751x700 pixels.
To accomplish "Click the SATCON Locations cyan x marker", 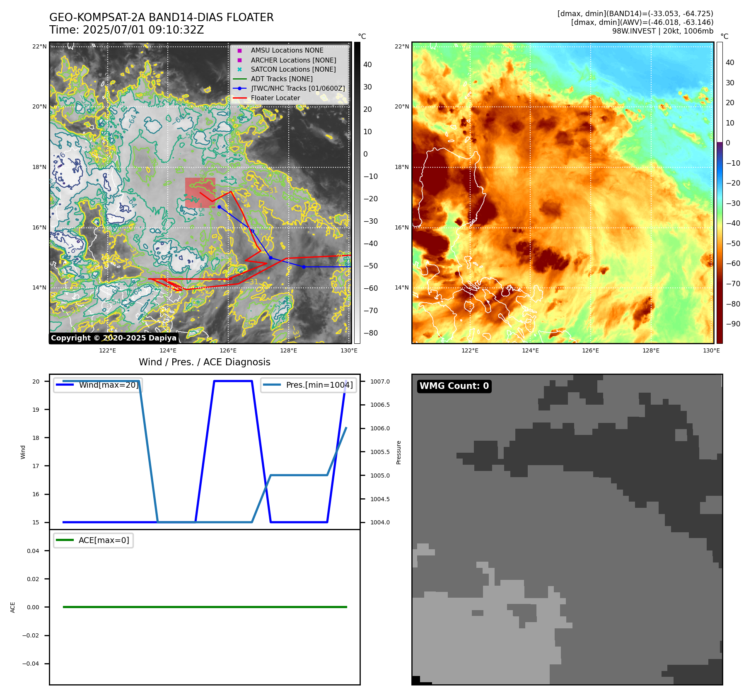I will [x=239, y=70].
